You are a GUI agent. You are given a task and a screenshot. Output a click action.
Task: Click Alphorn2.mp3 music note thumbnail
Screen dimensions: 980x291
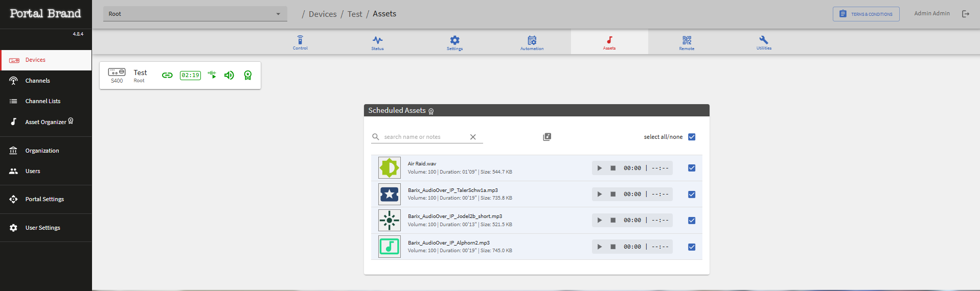[390, 247]
